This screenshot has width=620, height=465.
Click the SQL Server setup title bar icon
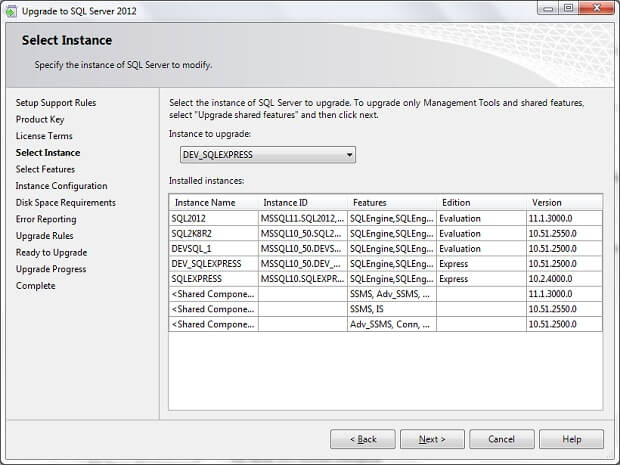[11, 11]
